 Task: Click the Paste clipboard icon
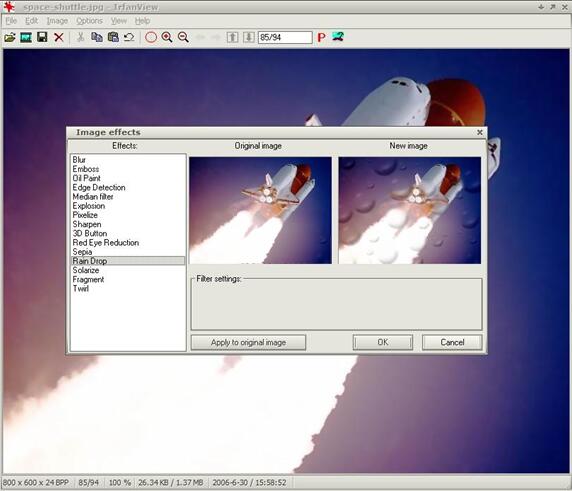point(113,37)
